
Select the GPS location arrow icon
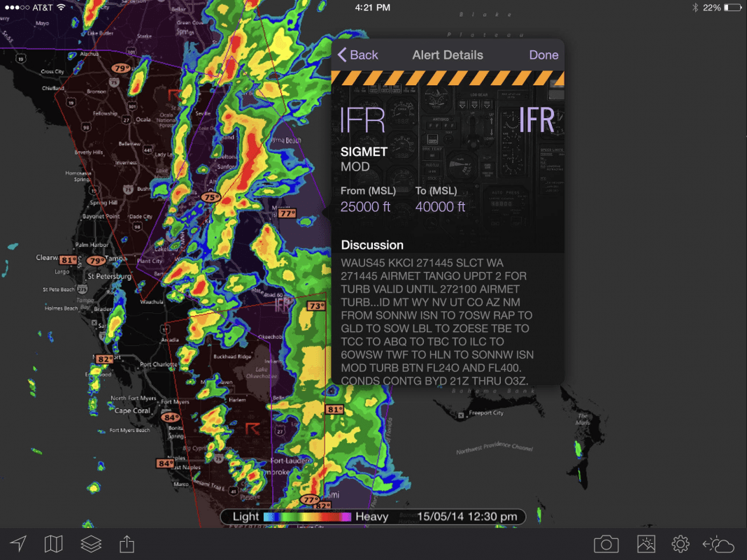(17, 543)
